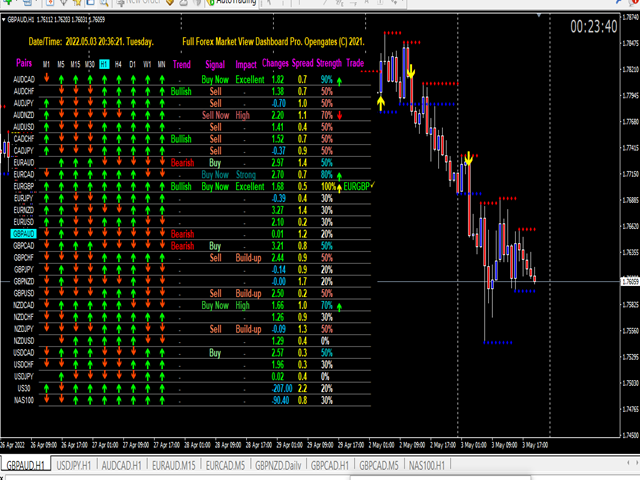
Task: Click the yellow arrow left of EURGBP trade label
Action: click(x=337, y=186)
